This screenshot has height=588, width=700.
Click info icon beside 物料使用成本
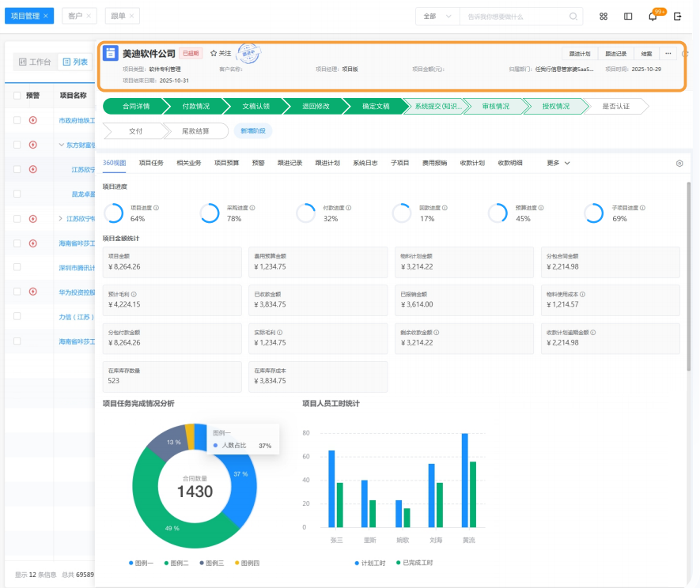[583, 295]
